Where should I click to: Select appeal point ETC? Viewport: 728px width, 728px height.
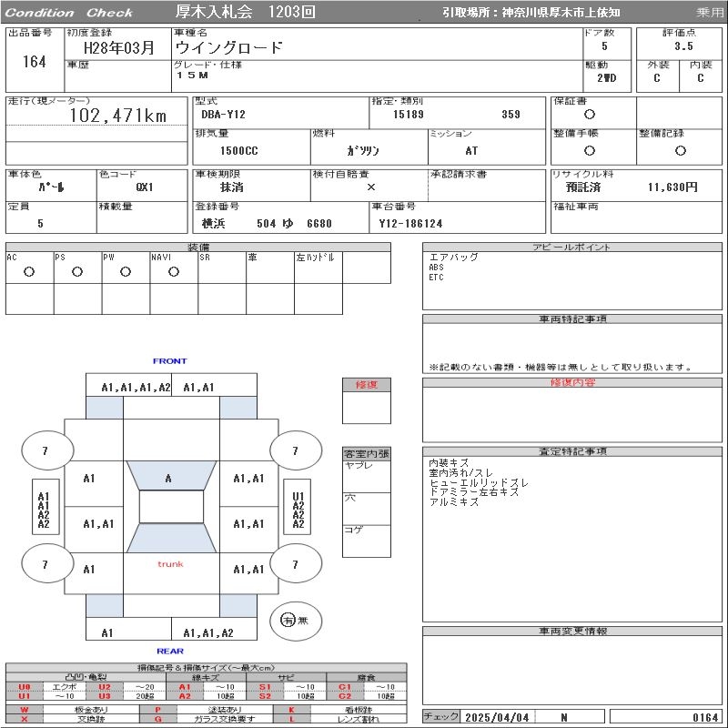click(x=437, y=278)
